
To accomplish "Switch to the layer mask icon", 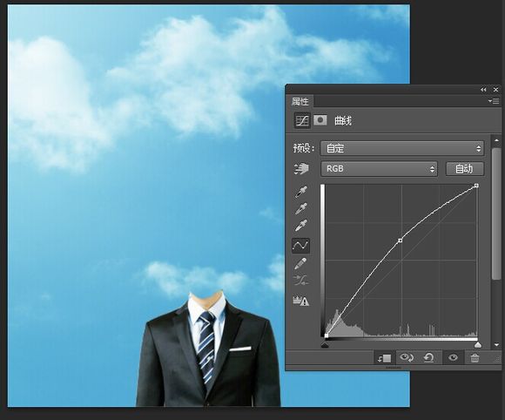I will 320,120.
